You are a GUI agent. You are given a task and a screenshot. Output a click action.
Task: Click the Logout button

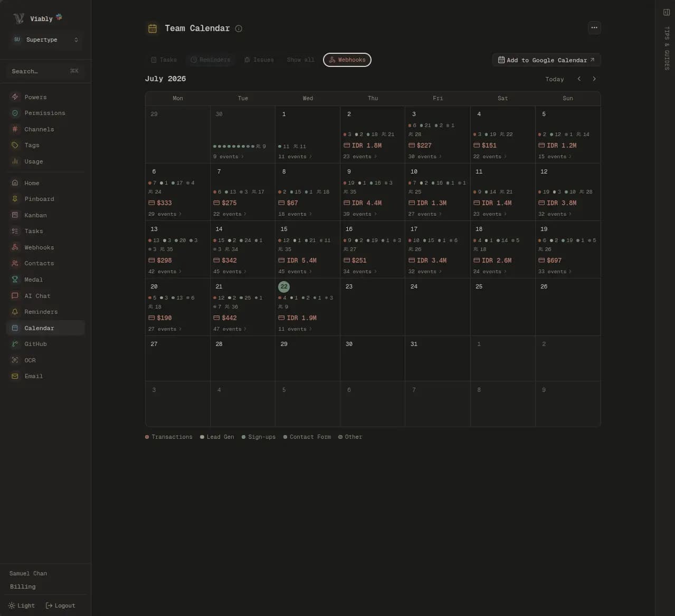(x=61, y=605)
